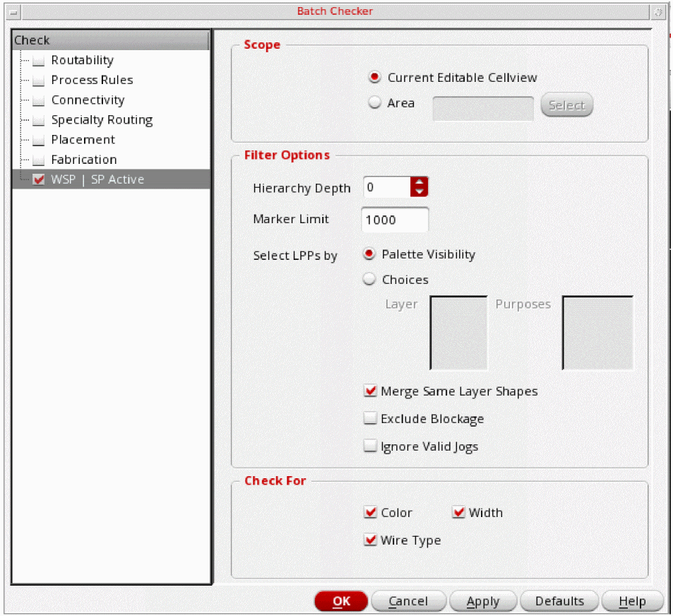Screen dimensions: 673x616
Task: Click the Marker Limit input field
Action: (x=394, y=220)
